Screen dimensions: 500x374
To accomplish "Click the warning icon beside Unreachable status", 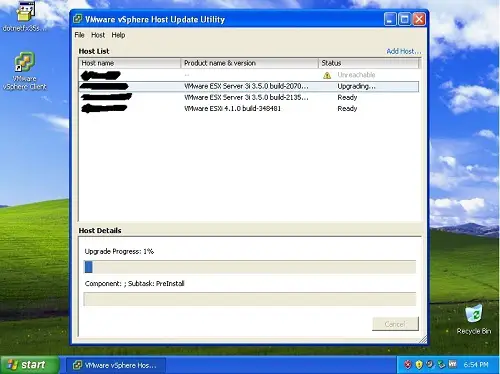I will click(x=327, y=75).
